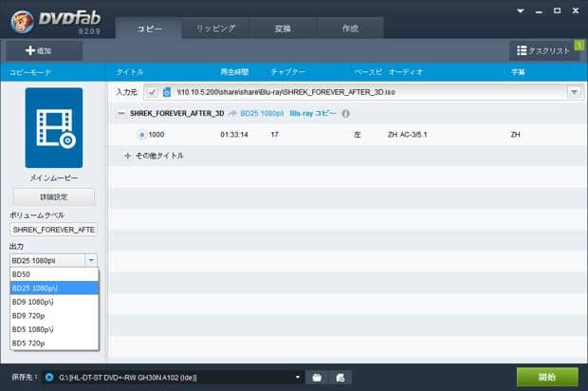Click the save destination drive field
588x391 pixels.
point(173,377)
